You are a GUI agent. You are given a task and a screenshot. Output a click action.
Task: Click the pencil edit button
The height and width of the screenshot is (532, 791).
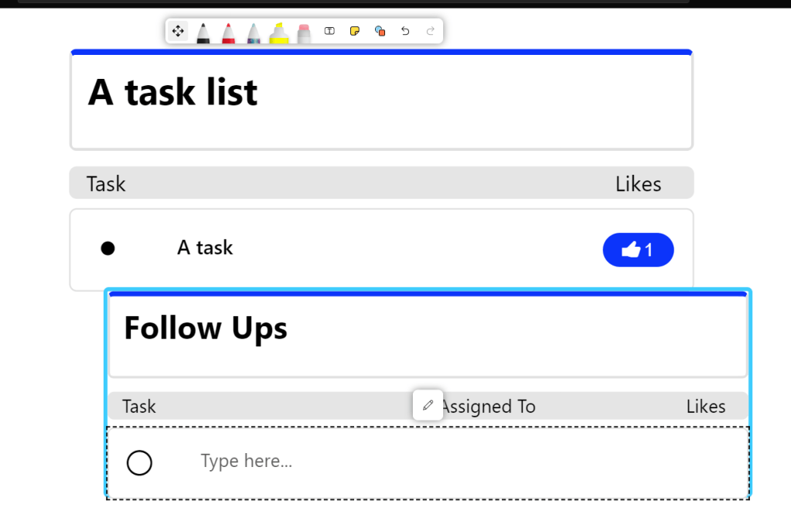click(x=428, y=405)
